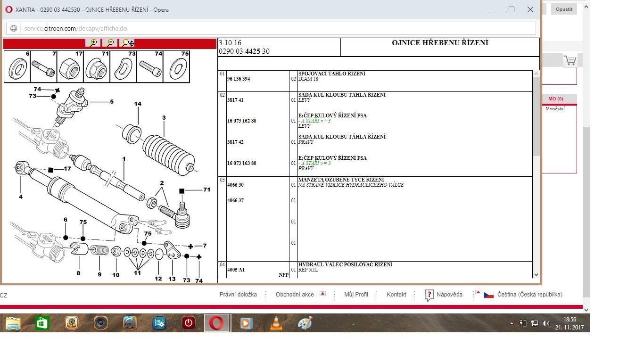
Task: Select washer thumbnail number 6
Action: pyautogui.click(x=17, y=66)
